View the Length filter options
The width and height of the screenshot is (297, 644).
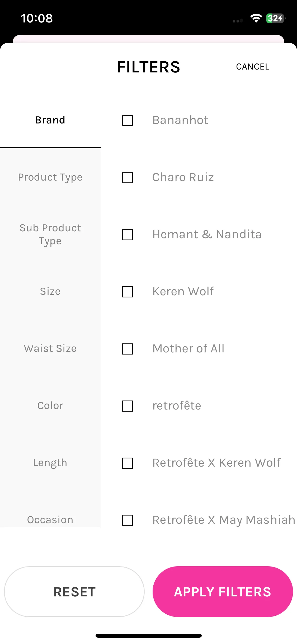50,463
